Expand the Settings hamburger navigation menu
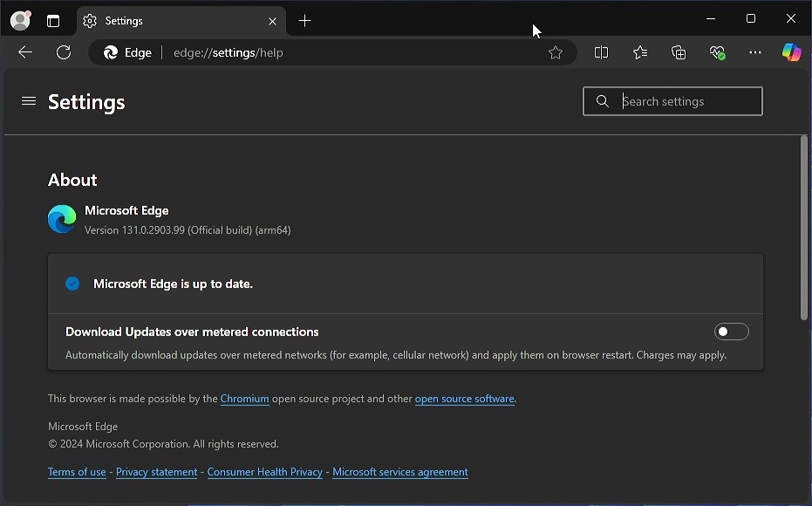 29,101
